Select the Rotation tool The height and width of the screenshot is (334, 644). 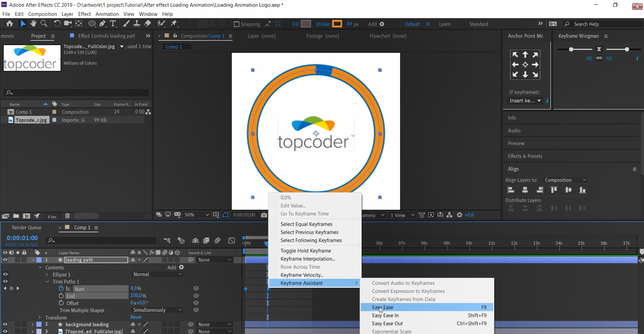coord(57,23)
